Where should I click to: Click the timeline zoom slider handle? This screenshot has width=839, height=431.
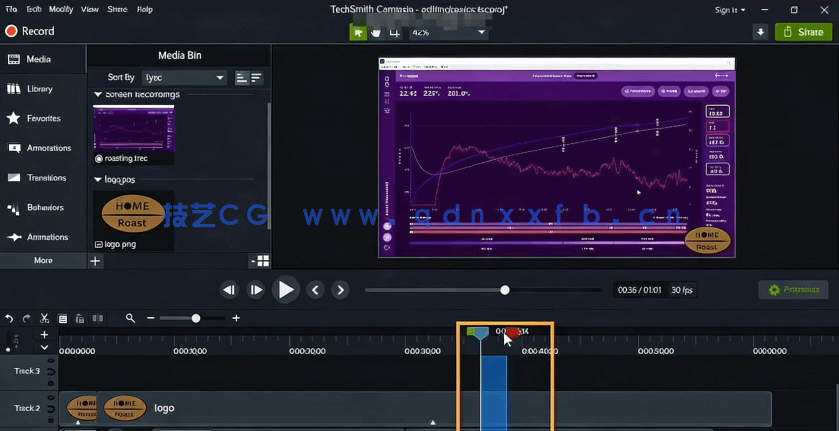(x=196, y=318)
